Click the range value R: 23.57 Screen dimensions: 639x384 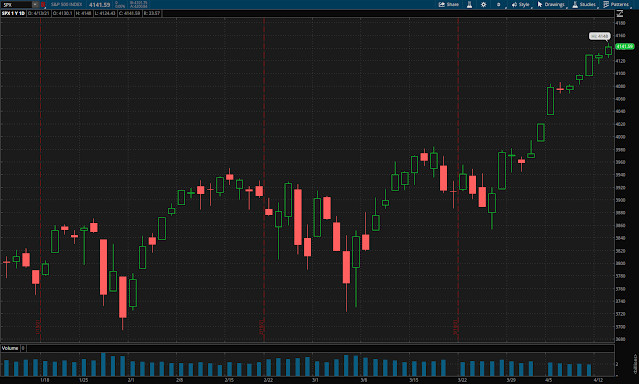point(152,13)
